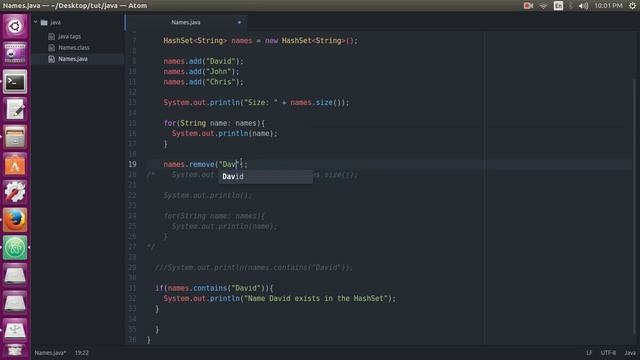The image size is (640, 360).
Task: Change the UTF-8 file encoding
Action: [608, 353]
